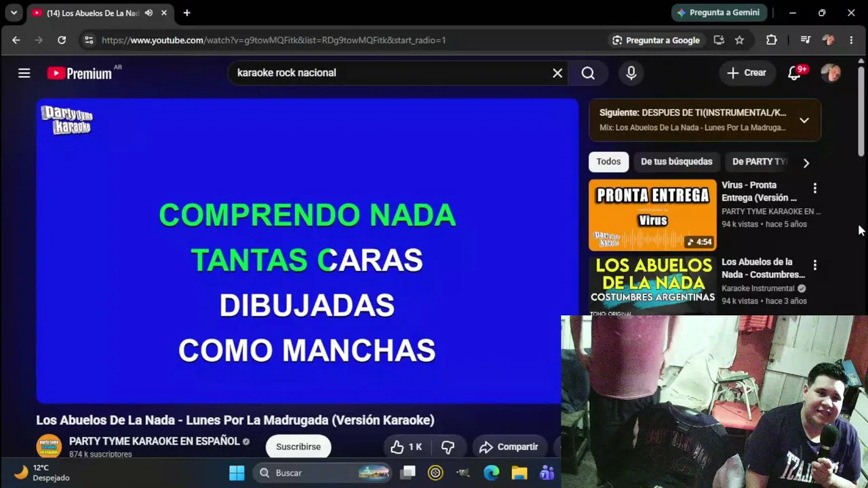Open the browser extensions puzzle icon

point(772,40)
